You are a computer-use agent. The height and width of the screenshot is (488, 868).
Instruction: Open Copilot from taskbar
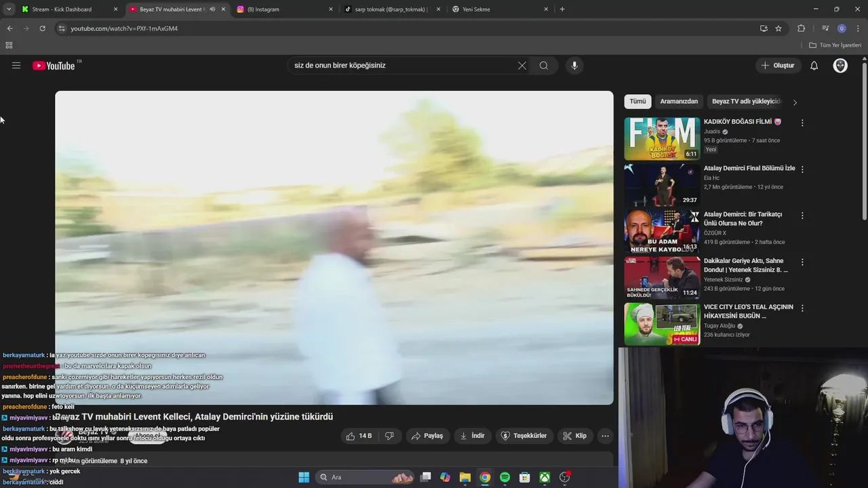(x=445, y=477)
